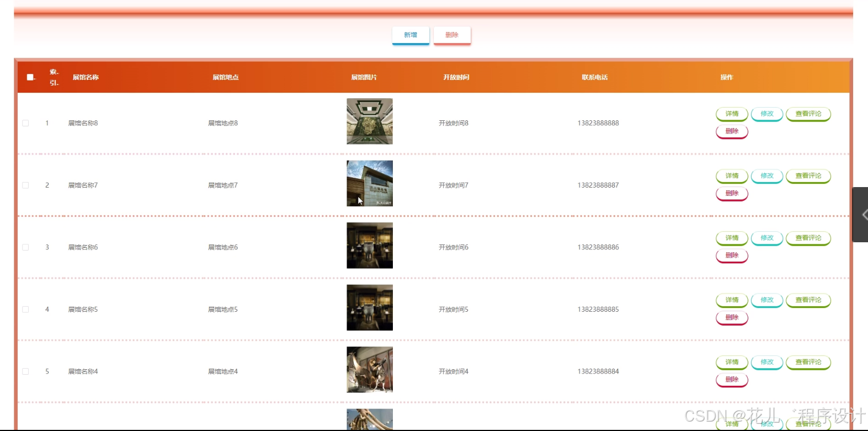
Task: Click the 删除 button above the table
Action: tap(452, 35)
